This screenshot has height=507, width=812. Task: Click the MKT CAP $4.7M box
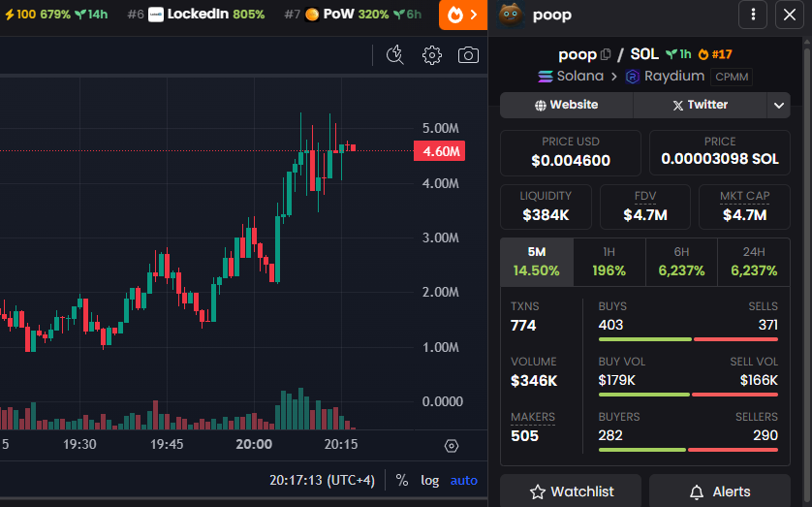tap(745, 206)
